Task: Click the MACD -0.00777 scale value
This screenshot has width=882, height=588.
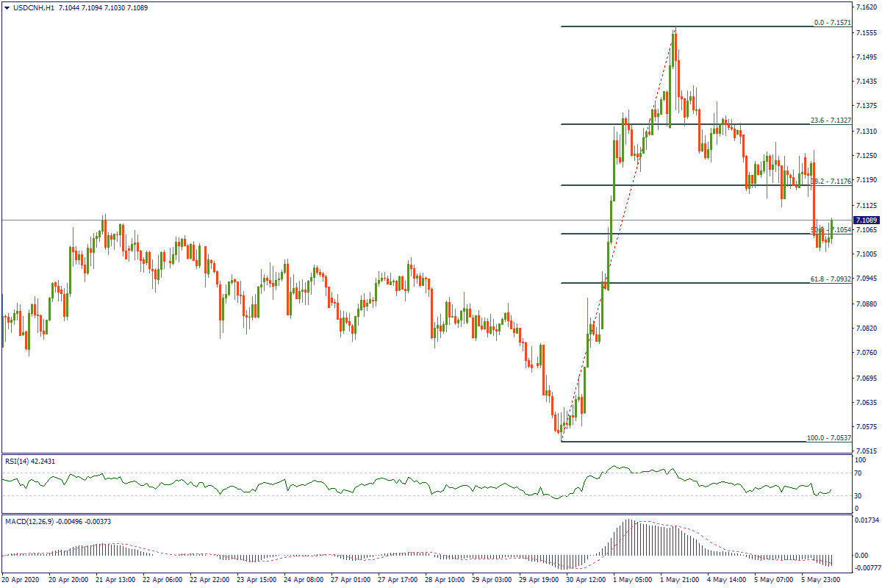Action: point(866,568)
